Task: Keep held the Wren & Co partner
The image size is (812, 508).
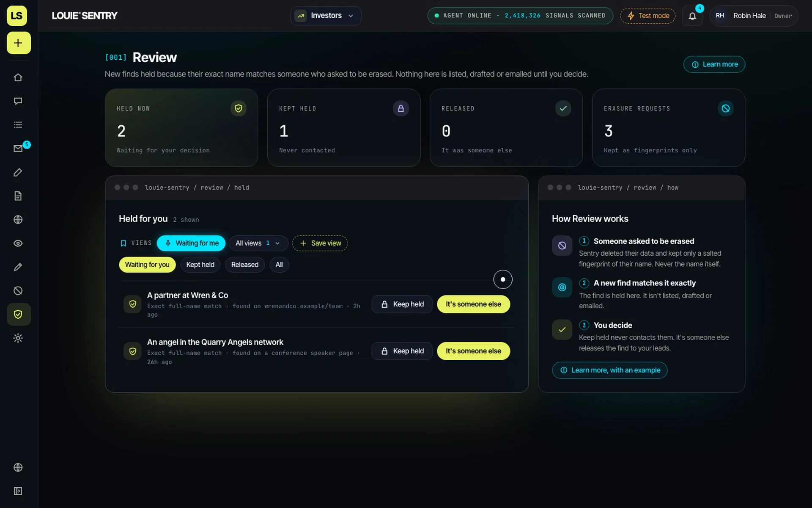Action: [402, 304]
